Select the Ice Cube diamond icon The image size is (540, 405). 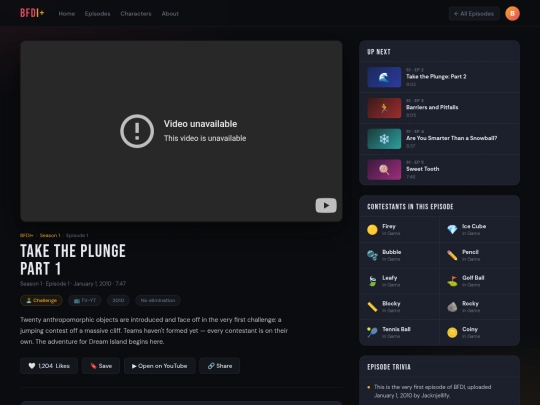coord(452,229)
